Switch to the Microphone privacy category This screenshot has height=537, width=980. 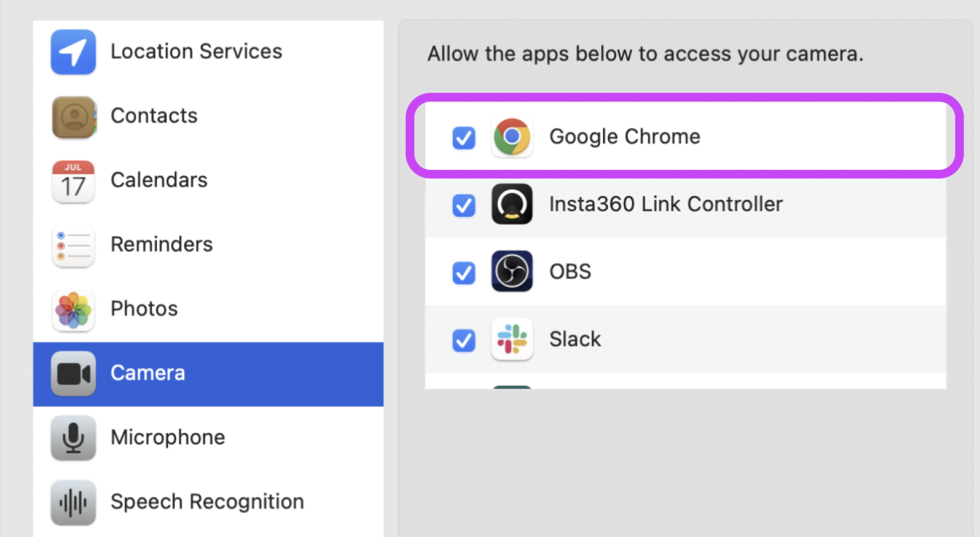(208, 438)
